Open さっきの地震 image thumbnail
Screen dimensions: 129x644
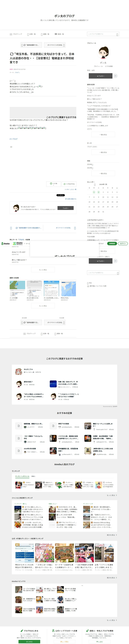[x=18, y=289]
